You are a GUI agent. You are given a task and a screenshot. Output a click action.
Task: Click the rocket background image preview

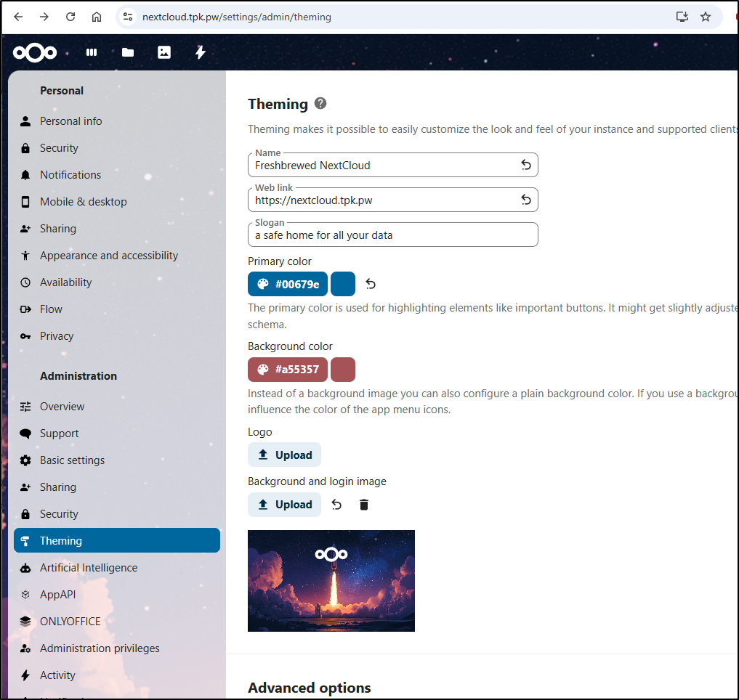click(x=331, y=581)
